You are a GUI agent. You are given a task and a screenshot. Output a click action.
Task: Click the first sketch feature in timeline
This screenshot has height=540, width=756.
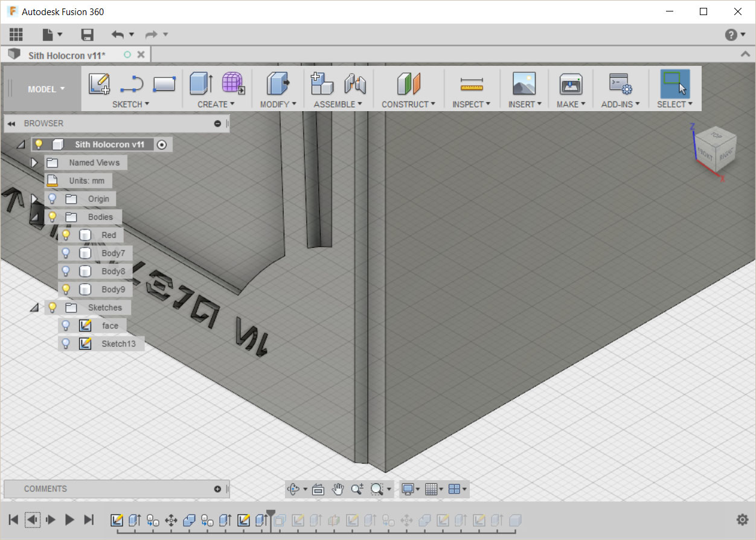click(117, 520)
